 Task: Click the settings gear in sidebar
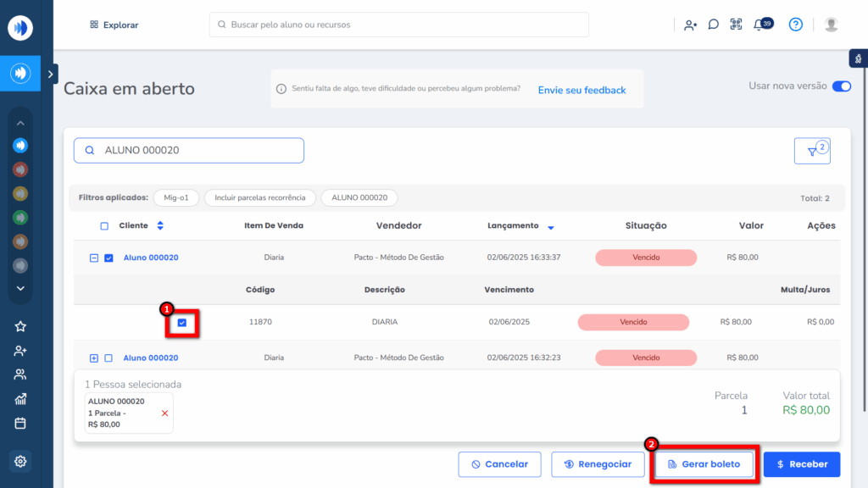tap(20, 461)
